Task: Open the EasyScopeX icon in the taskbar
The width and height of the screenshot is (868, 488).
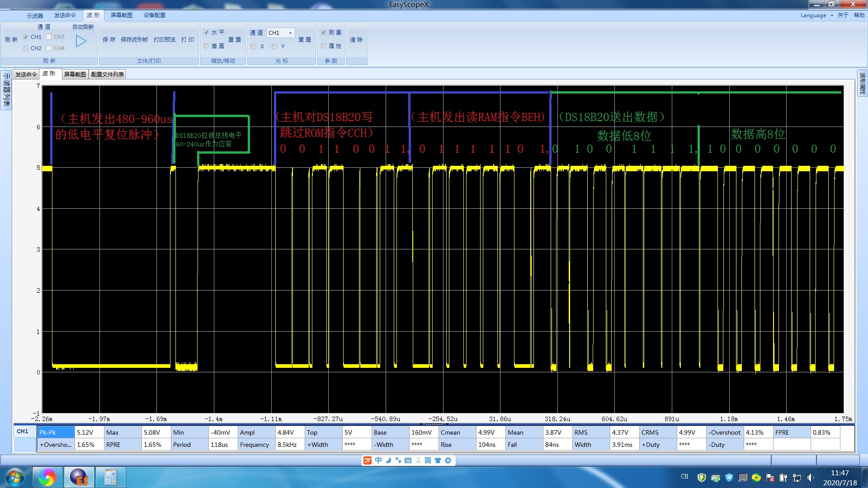Action: (x=79, y=477)
